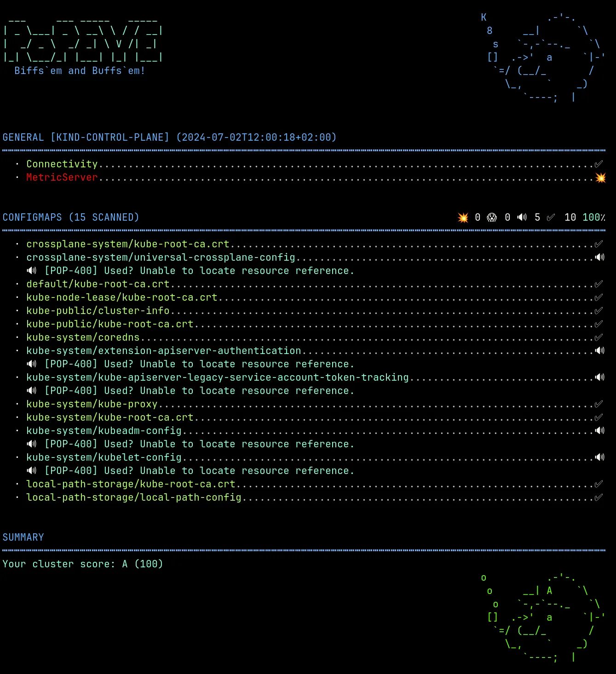Expand the SUMMARY section
This screenshot has width=616, height=674.
click(23, 537)
